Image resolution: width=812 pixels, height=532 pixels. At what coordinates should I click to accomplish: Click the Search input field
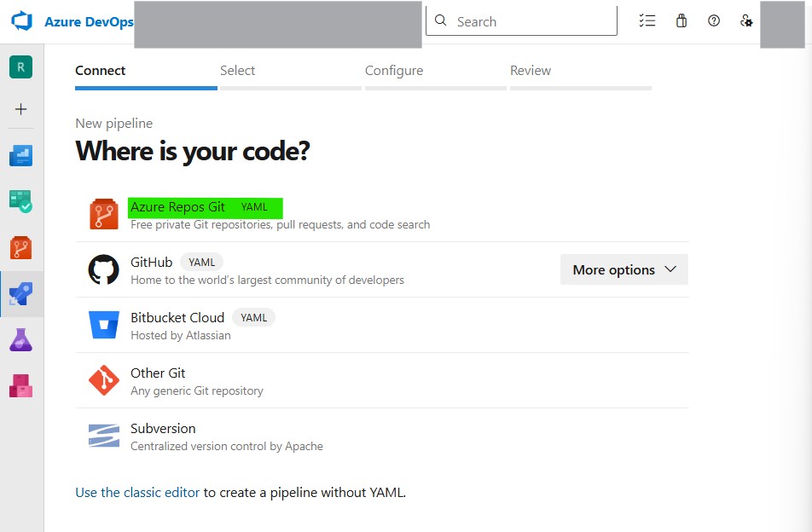click(521, 21)
